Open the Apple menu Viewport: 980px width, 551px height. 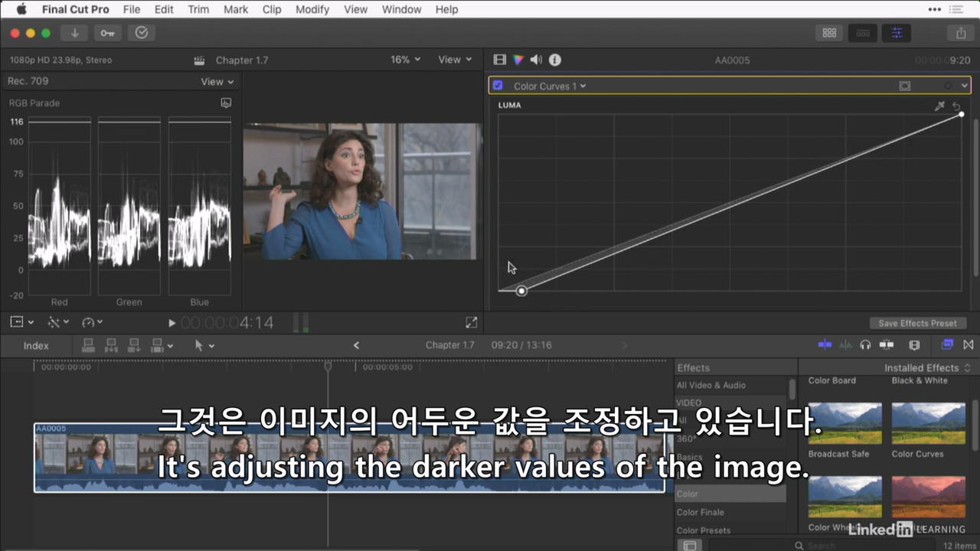point(21,9)
